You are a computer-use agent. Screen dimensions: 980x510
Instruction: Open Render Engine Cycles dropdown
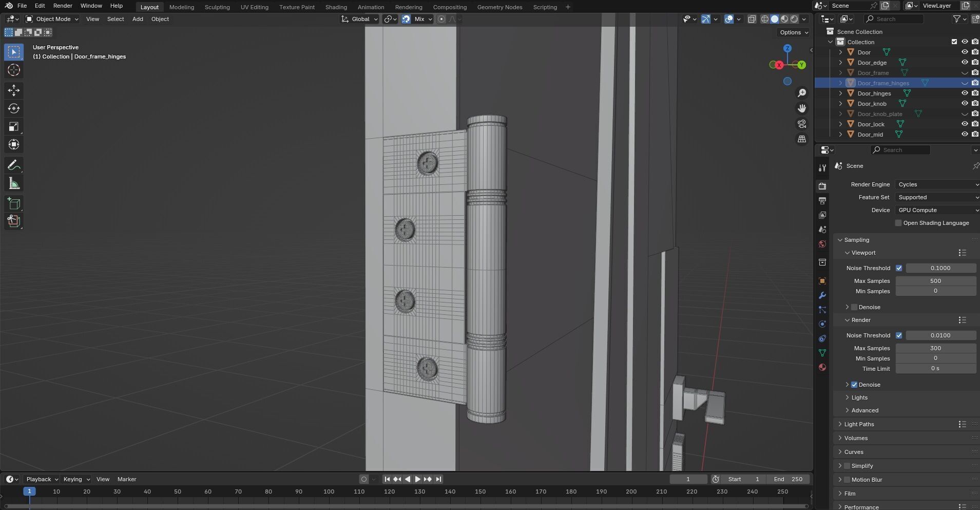(x=937, y=184)
